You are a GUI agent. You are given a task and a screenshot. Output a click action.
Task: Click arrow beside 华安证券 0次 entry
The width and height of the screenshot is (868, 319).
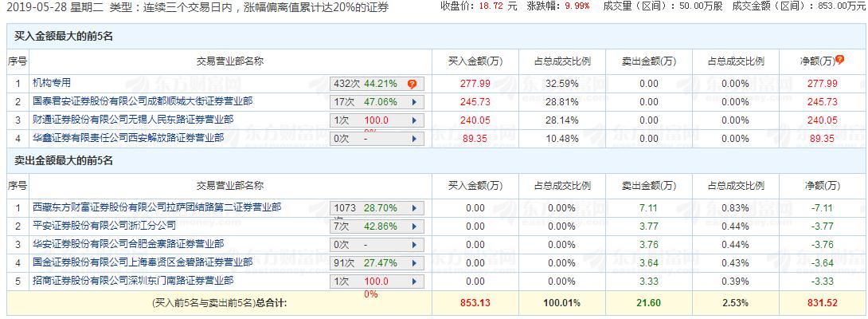(x=412, y=245)
